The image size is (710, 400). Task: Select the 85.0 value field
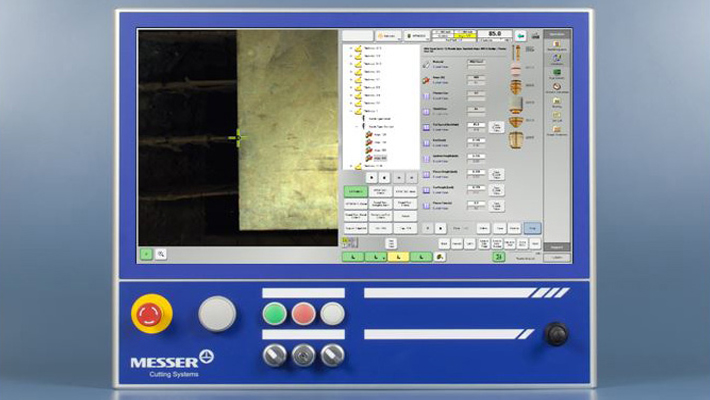tap(494, 34)
